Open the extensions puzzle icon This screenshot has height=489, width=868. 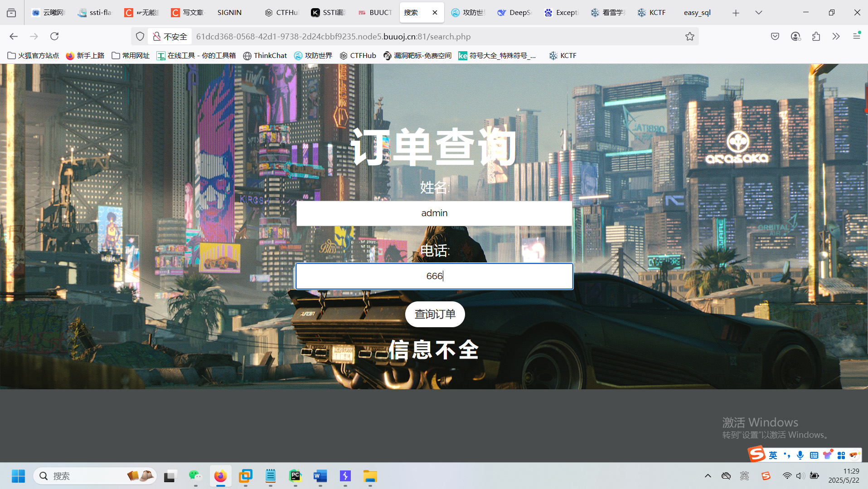click(816, 36)
